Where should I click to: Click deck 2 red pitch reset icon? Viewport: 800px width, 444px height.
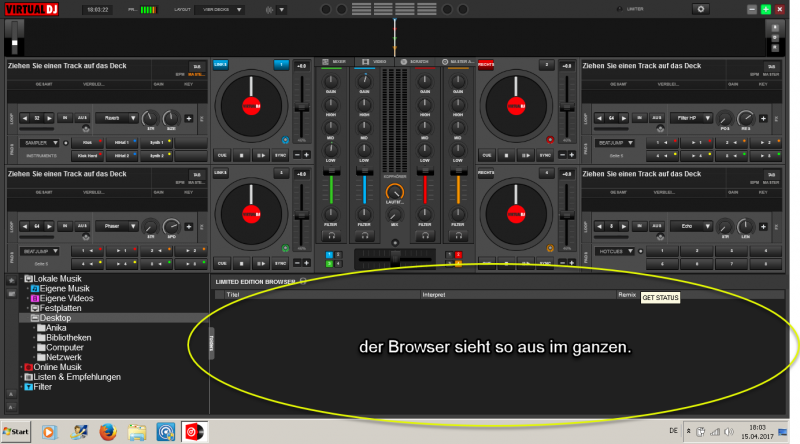coord(550,140)
